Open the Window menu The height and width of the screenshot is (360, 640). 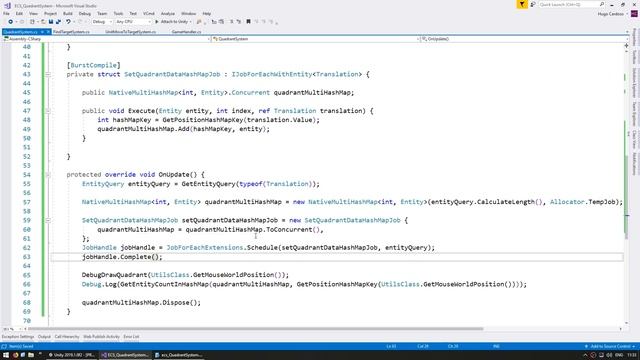[188, 13]
